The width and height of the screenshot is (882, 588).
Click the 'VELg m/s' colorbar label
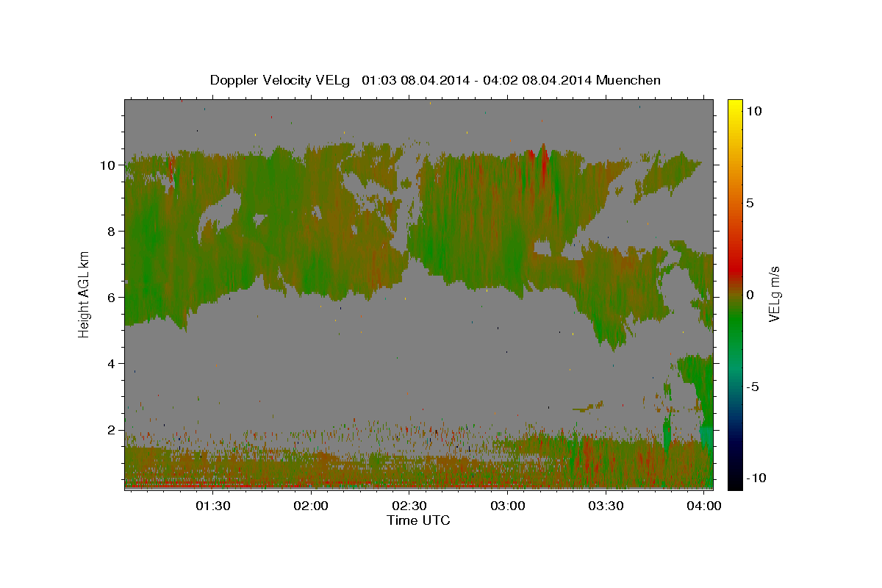point(774,294)
